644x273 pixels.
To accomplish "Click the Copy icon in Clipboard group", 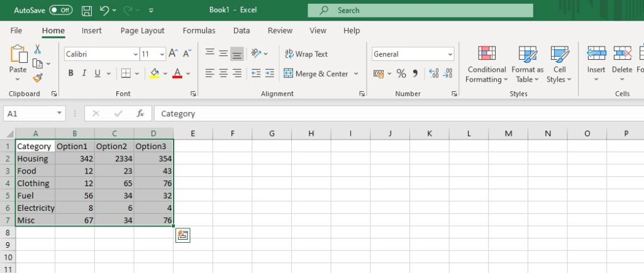I will pyautogui.click(x=38, y=64).
